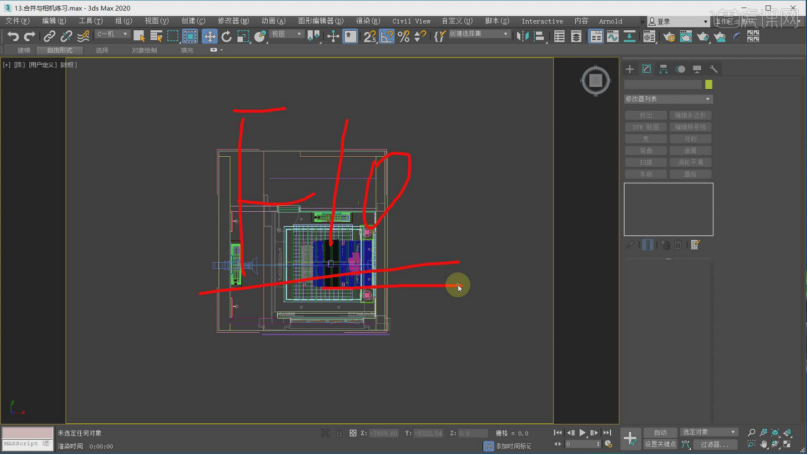Click the Bind to Space Warp icon
Screen dimensions: 808x455
pyautogui.click(x=83, y=36)
